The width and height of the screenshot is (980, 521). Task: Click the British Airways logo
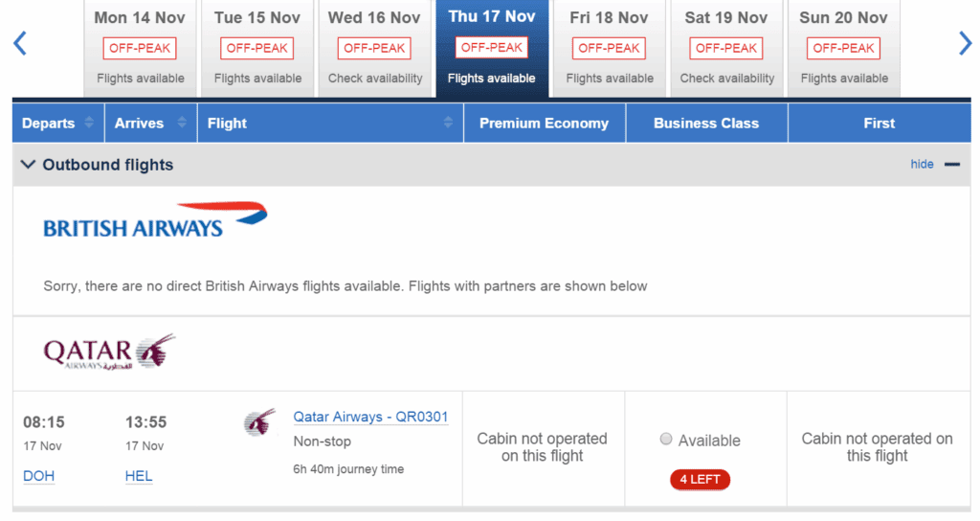coord(155,220)
